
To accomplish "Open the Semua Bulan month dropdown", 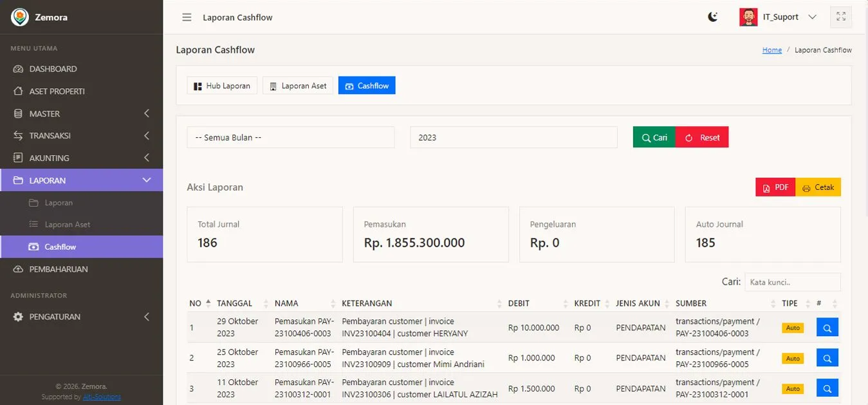I will (290, 137).
